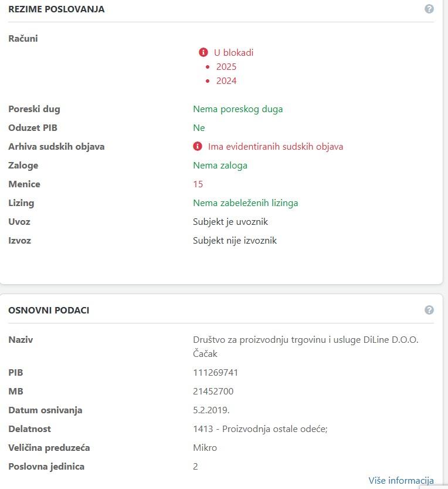This screenshot has height=489, width=448.
Task: Click the Više informacija link
Action: (x=401, y=480)
